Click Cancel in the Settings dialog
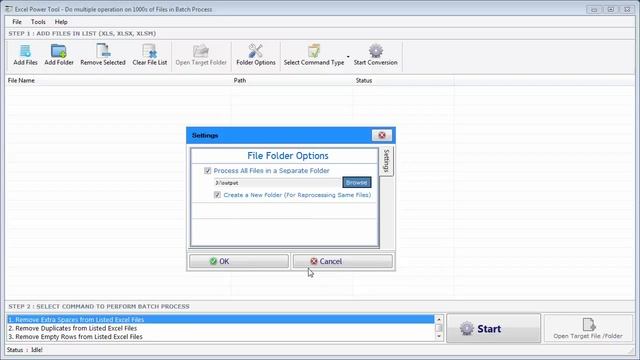 tap(342, 261)
